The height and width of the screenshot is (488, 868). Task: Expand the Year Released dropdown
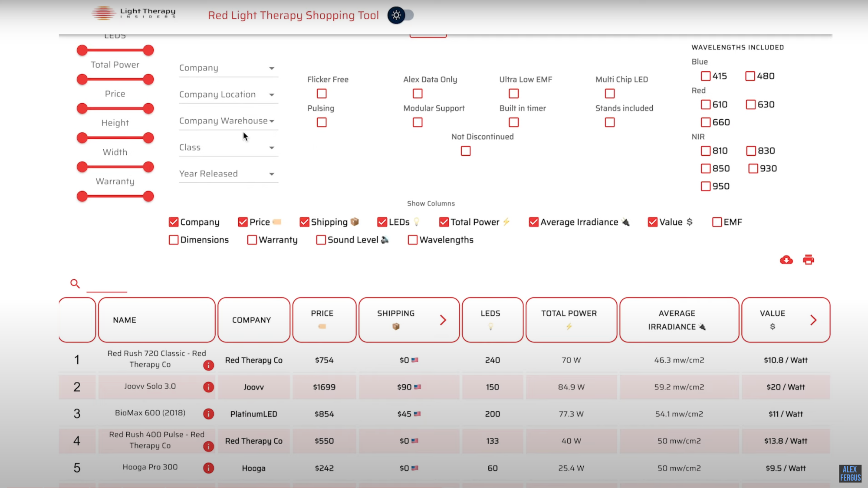(x=228, y=174)
